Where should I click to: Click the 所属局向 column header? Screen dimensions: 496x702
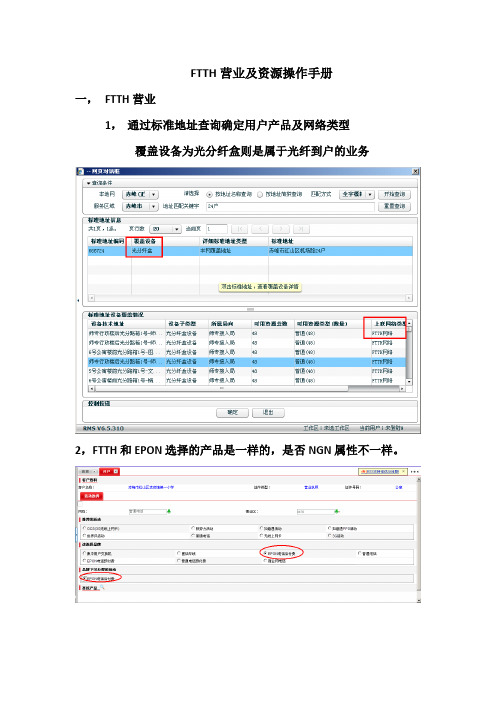[x=228, y=324]
